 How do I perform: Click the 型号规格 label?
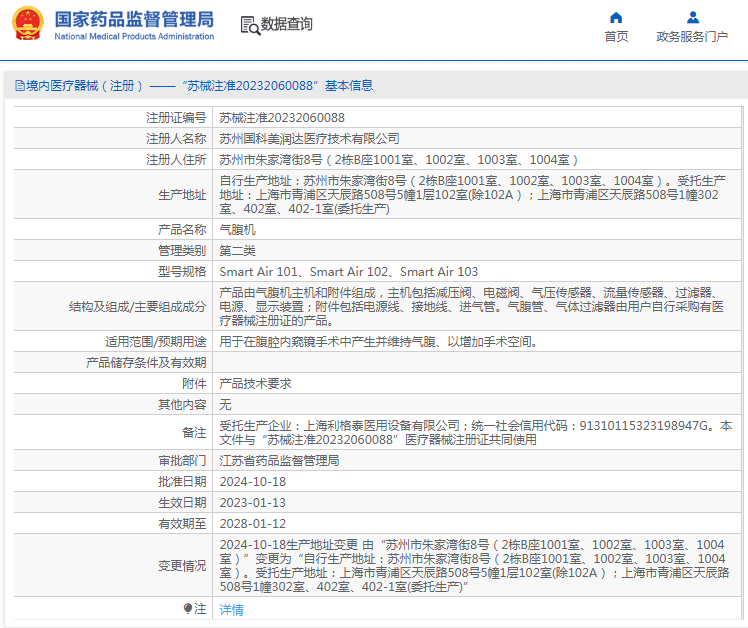tap(182, 272)
